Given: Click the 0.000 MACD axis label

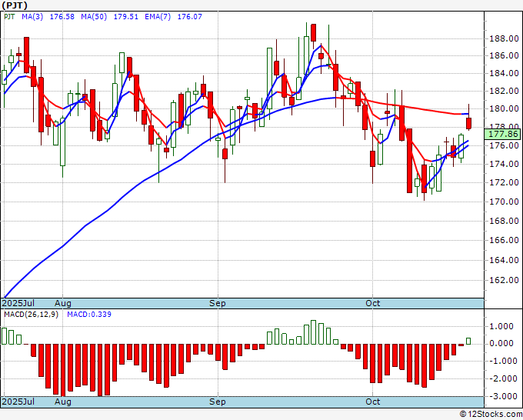Looking at the screenshot, I should pos(502,343).
